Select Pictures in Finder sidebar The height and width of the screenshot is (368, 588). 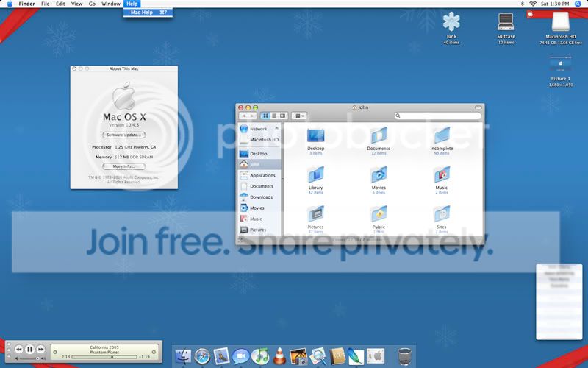pyautogui.click(x=259, y=230)
